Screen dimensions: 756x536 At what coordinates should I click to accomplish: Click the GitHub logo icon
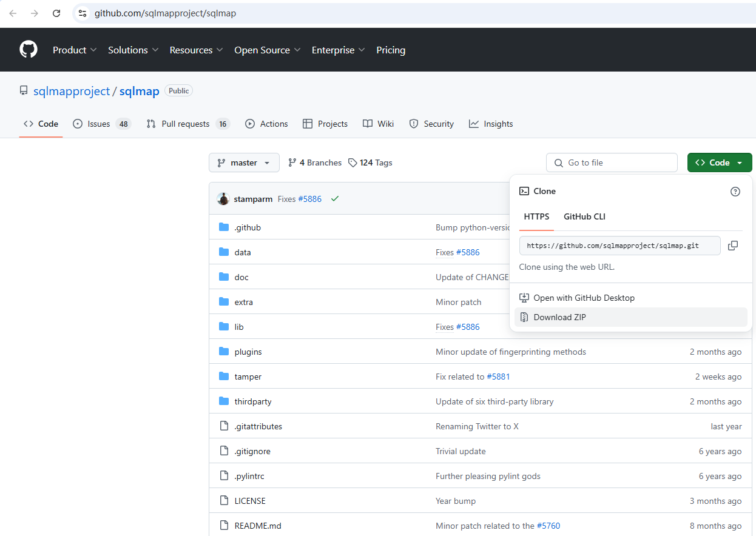[x=29, y=50]
